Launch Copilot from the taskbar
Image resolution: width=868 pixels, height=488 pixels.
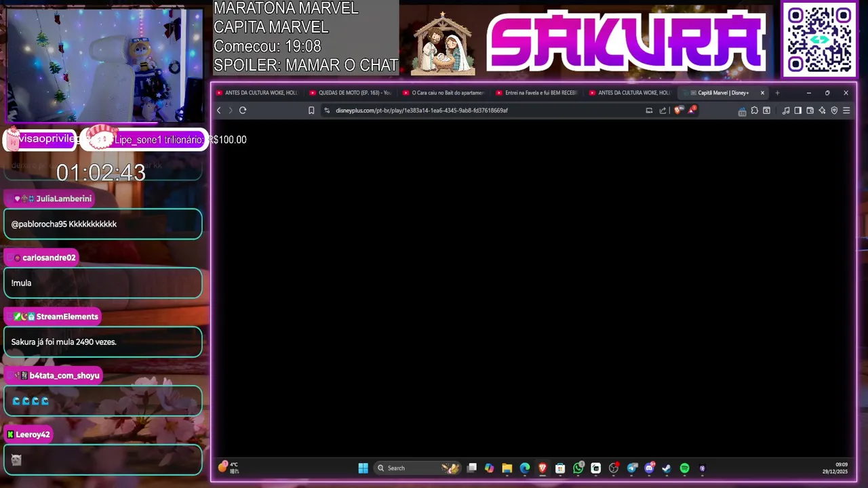[x=489, y=468]
